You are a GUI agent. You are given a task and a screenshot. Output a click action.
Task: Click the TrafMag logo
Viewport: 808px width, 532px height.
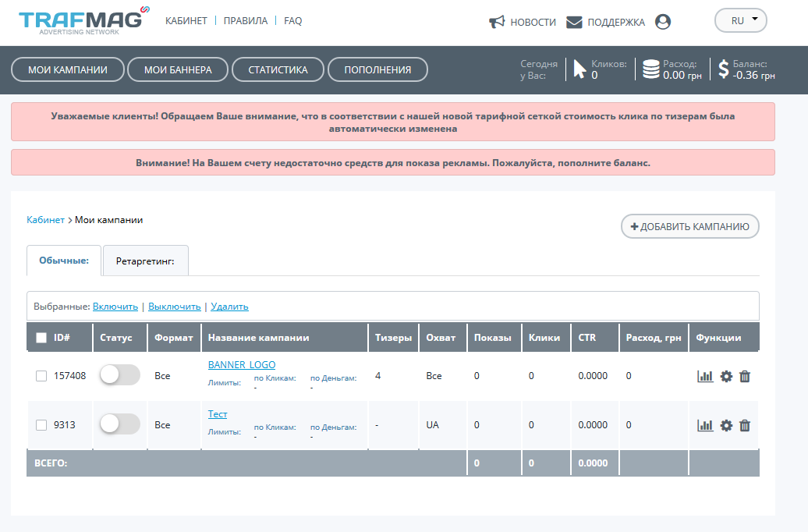pyautogui.click(x=82, y=22)
